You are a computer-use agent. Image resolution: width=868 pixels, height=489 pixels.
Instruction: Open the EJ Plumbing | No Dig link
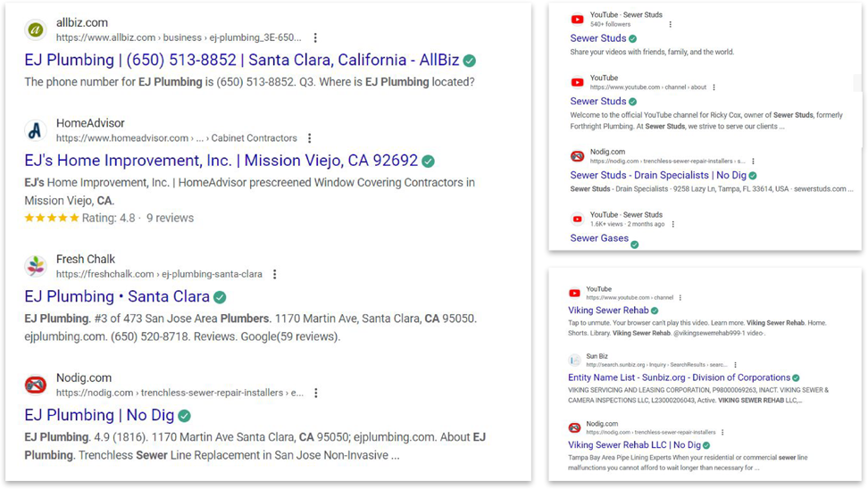coord(99,415)
